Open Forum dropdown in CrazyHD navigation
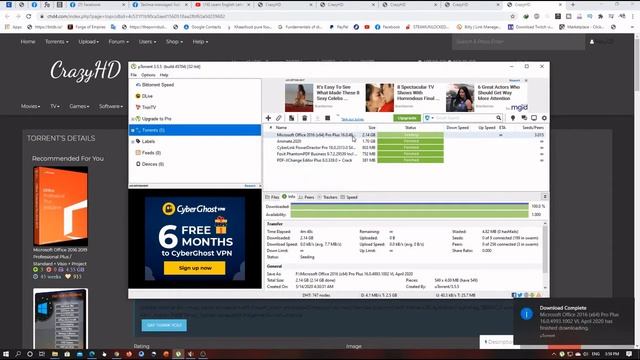 click(x=118, y=42)
